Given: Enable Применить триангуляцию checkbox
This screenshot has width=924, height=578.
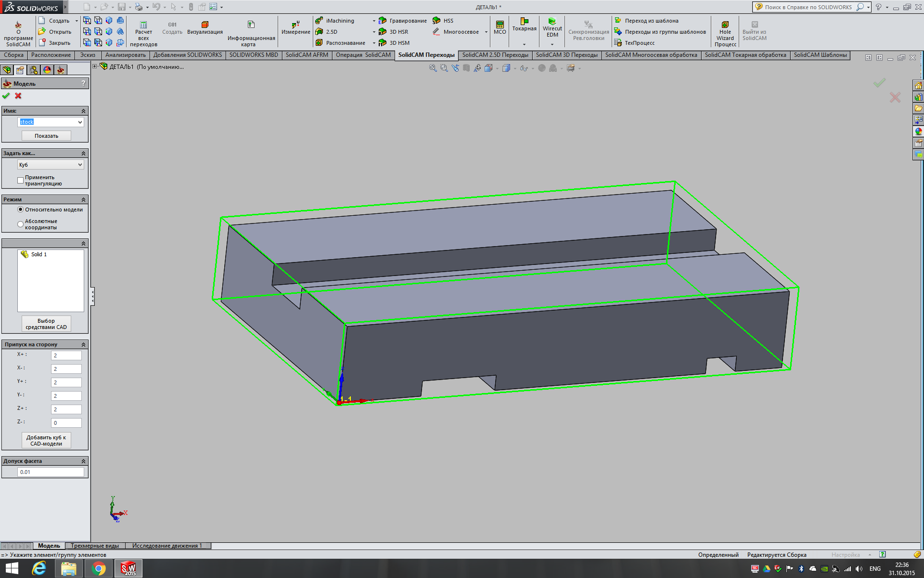Looking at the screenshot, I should coord(21,180).
